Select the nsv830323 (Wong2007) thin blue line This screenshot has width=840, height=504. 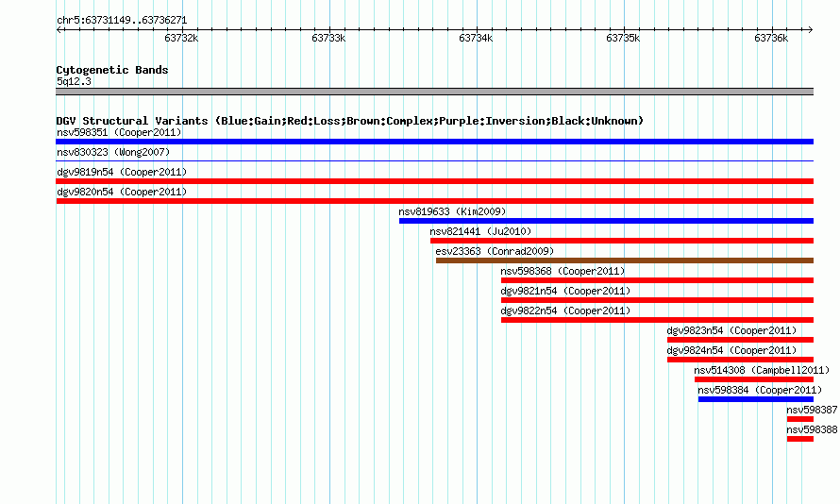tap(434, 160)
